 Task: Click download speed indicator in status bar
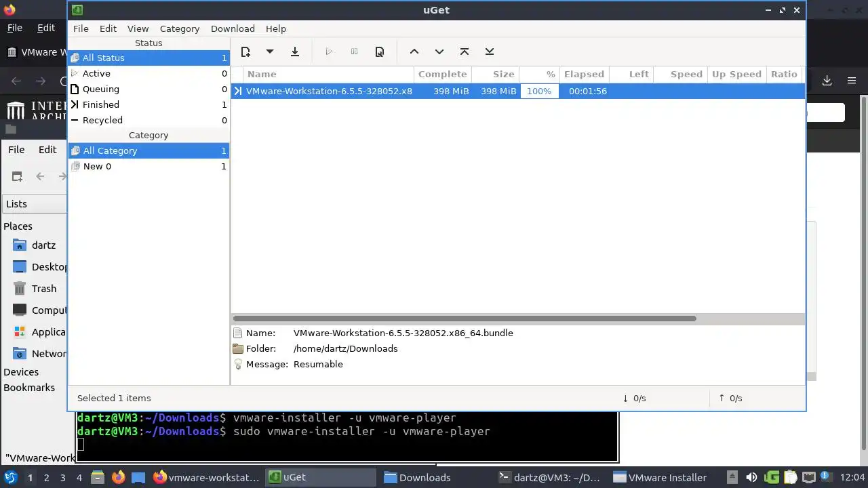click(x=634, y=398)
